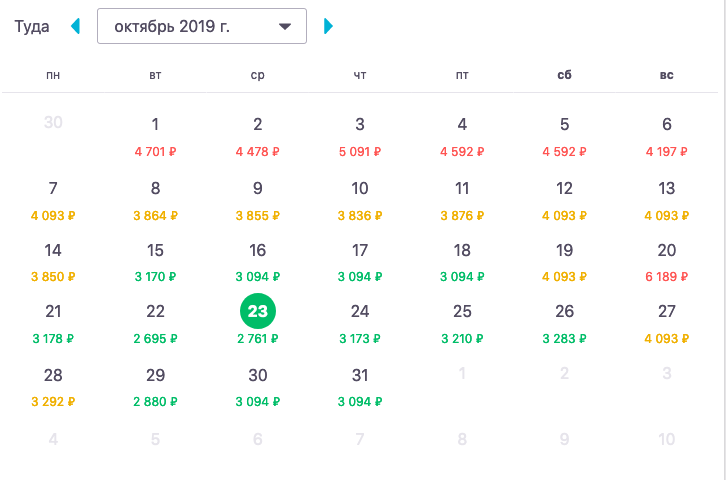Select October 18 at 3 094 ₽
Image resolution: width=726 pixels, height=480 pixels.
tap(462, 260)
